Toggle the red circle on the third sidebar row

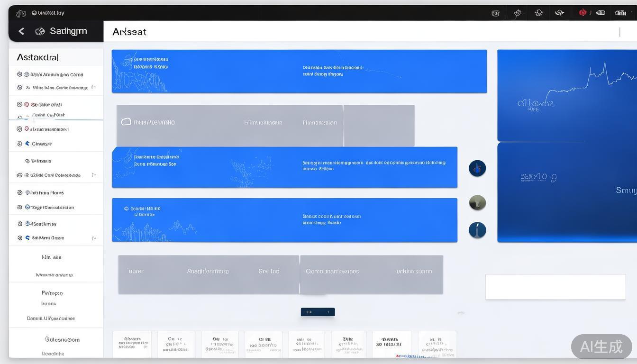pos(27,104)
